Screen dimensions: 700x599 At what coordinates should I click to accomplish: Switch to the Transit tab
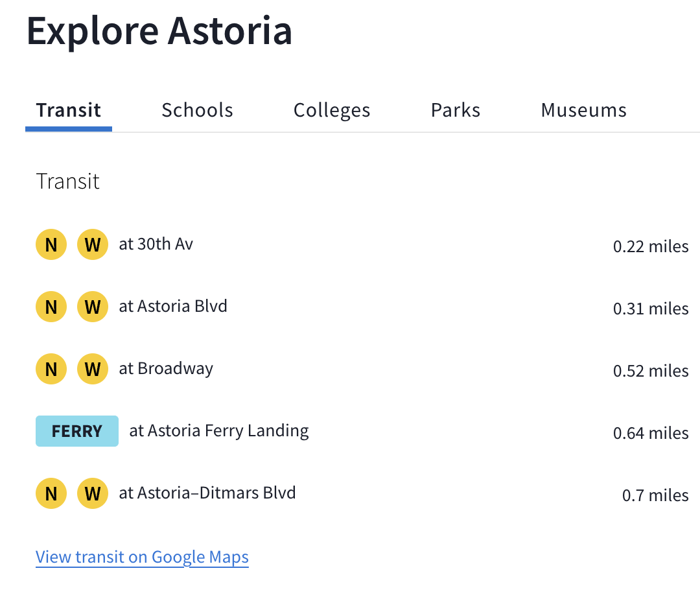pyautogui.click(x=68, y=110)
